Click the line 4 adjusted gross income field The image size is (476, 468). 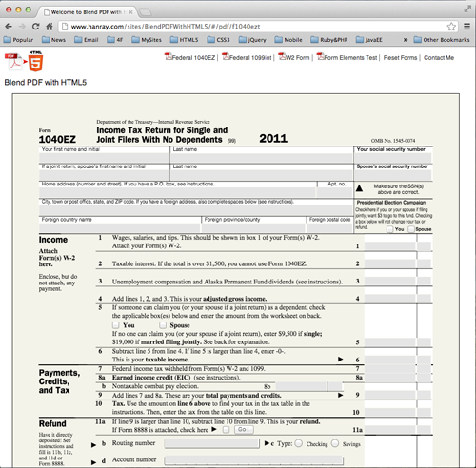click(389, 299)
